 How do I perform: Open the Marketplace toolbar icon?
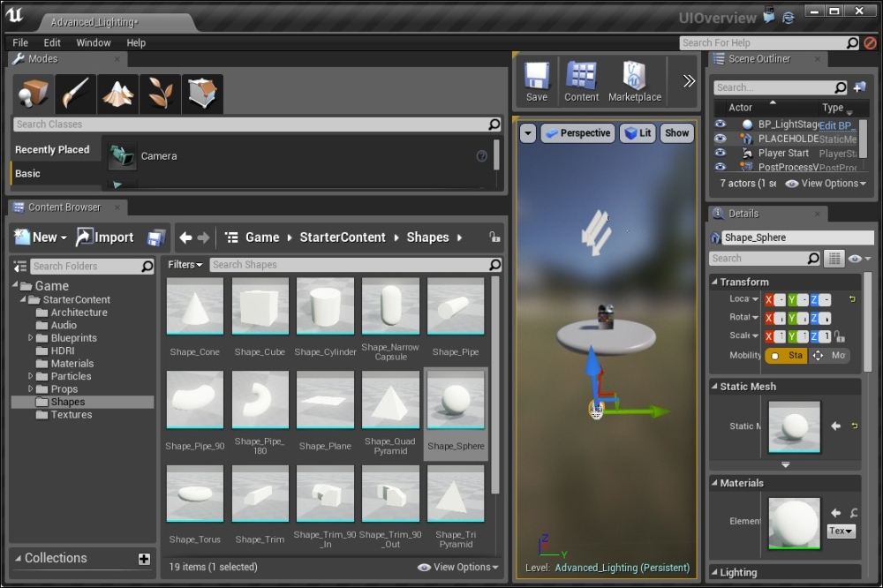[x=634, y=80]
